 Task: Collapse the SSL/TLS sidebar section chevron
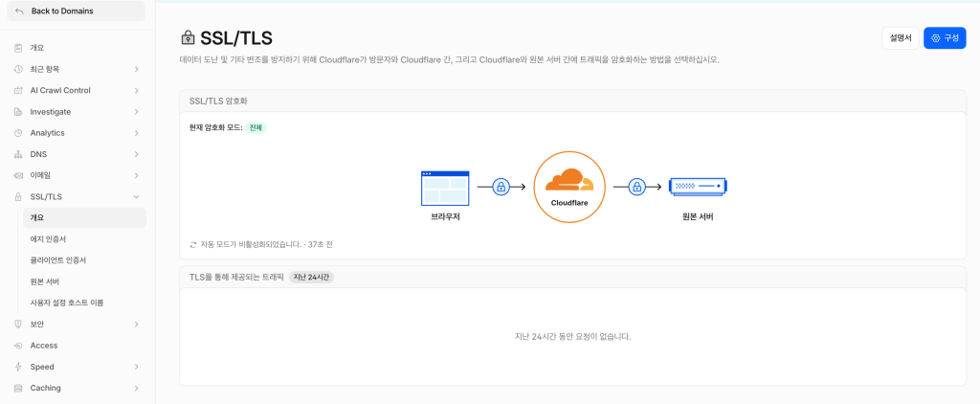pyautogui.click(x=136, y=196)
